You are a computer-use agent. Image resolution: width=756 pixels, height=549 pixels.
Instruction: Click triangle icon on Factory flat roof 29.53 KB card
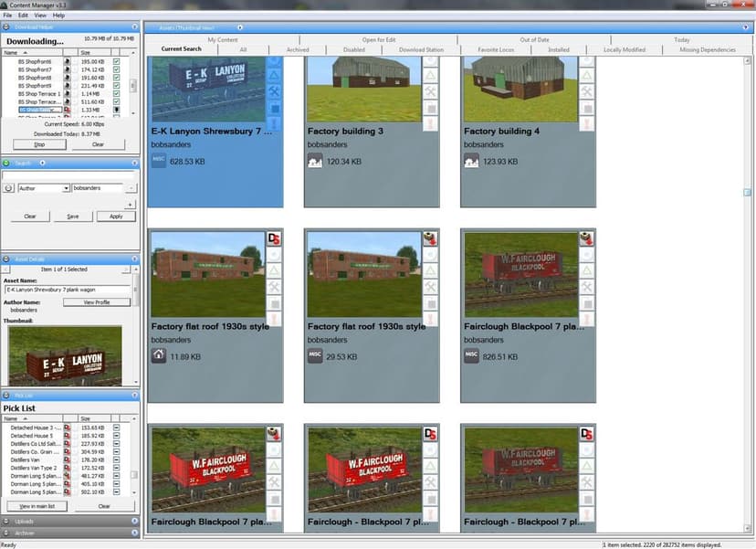[430, 270]
